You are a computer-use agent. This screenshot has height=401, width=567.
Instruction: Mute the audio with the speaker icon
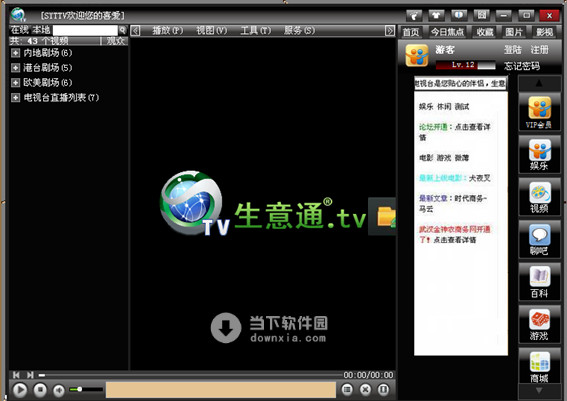pos(59,390)
